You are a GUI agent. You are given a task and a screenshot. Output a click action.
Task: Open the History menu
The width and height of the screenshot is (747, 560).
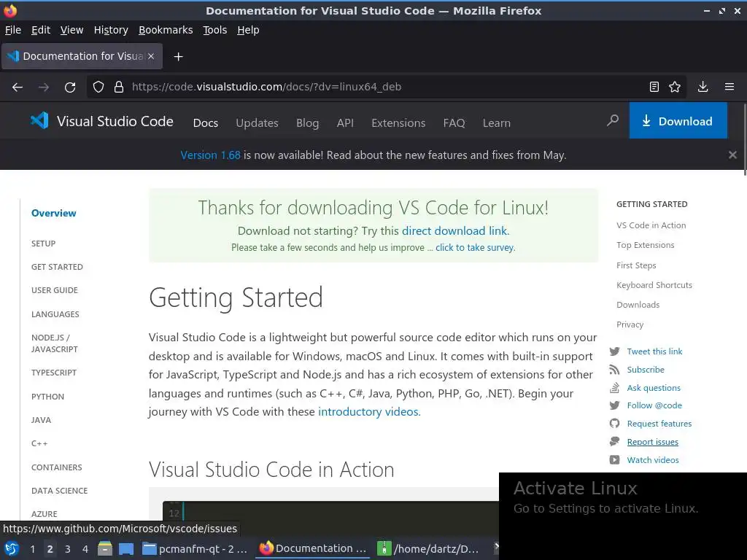(x=111, y=30)
